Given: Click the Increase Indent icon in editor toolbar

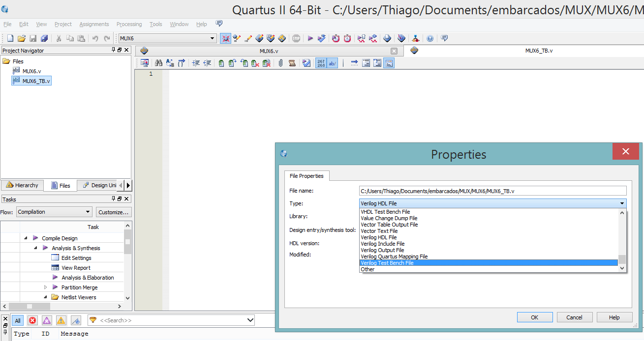Looking at the screenshot, I should click(x=196, y=63).
